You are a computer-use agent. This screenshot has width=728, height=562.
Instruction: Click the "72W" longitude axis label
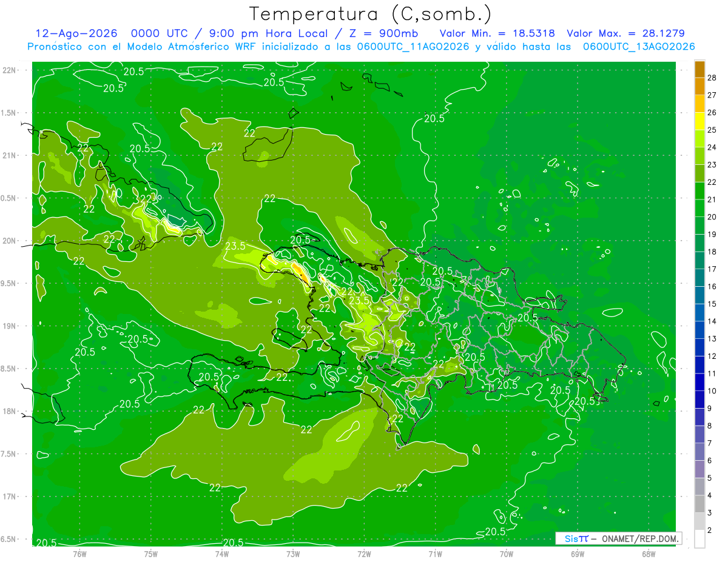point(364,554)
